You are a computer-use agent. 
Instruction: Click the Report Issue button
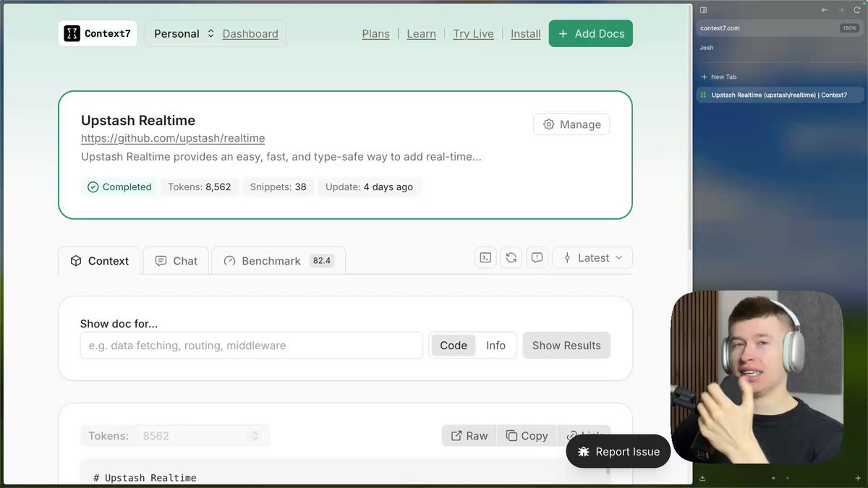tap(618, 452)
